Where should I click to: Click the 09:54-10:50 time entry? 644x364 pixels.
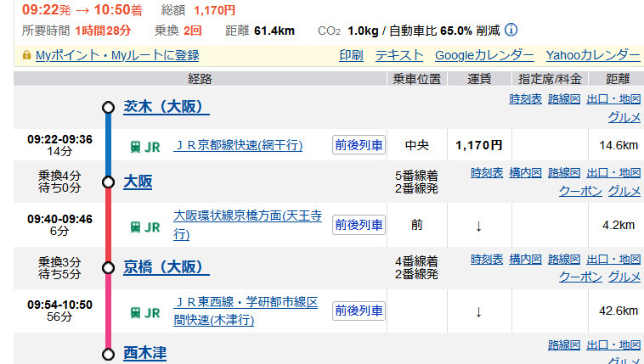pos(59,305)
